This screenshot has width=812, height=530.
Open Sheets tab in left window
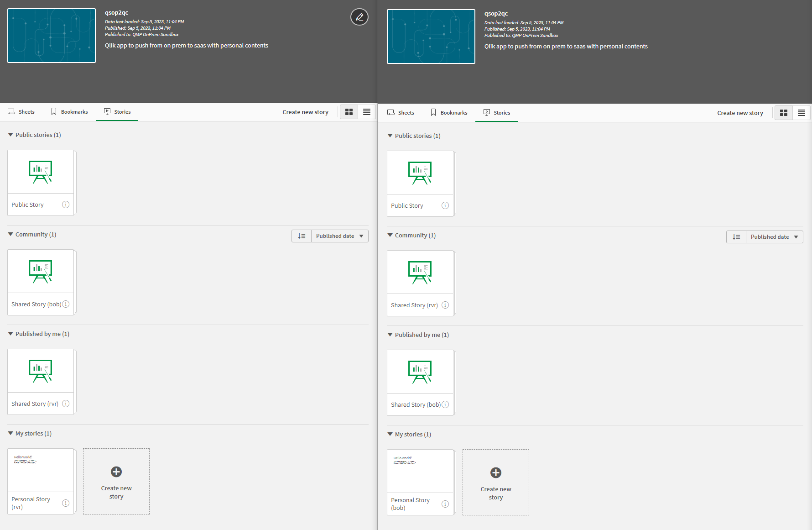(x=21, y=112)
